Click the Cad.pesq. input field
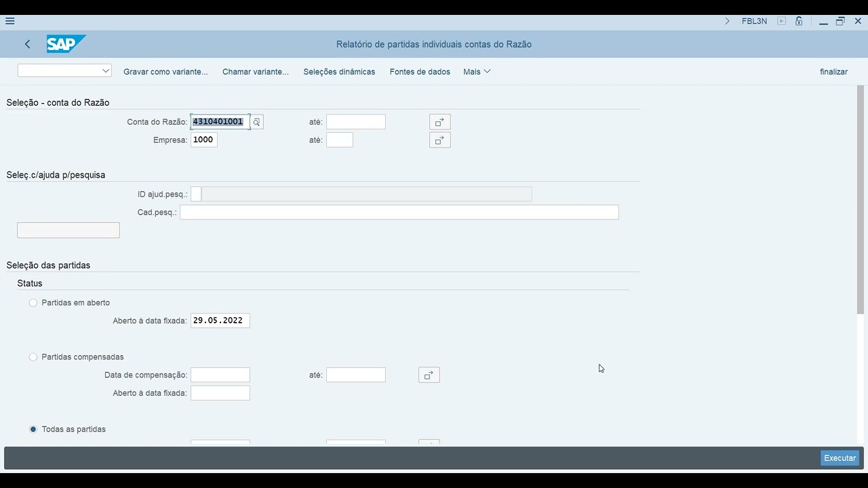868x488 pixels. 399,212
